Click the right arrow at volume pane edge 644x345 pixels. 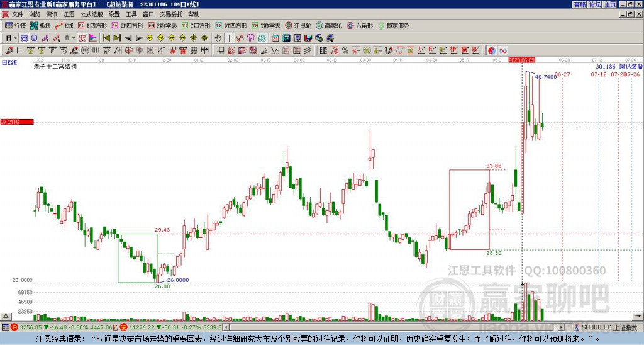[638, 316]
